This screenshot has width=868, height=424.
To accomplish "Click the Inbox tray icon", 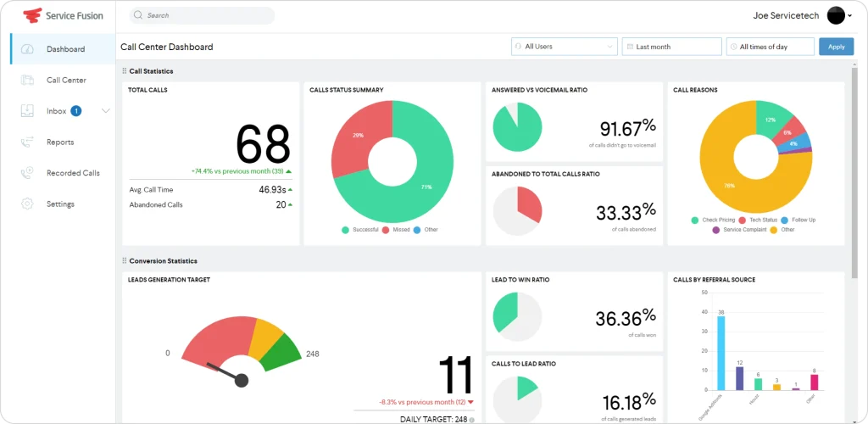I will click(27, 111).
